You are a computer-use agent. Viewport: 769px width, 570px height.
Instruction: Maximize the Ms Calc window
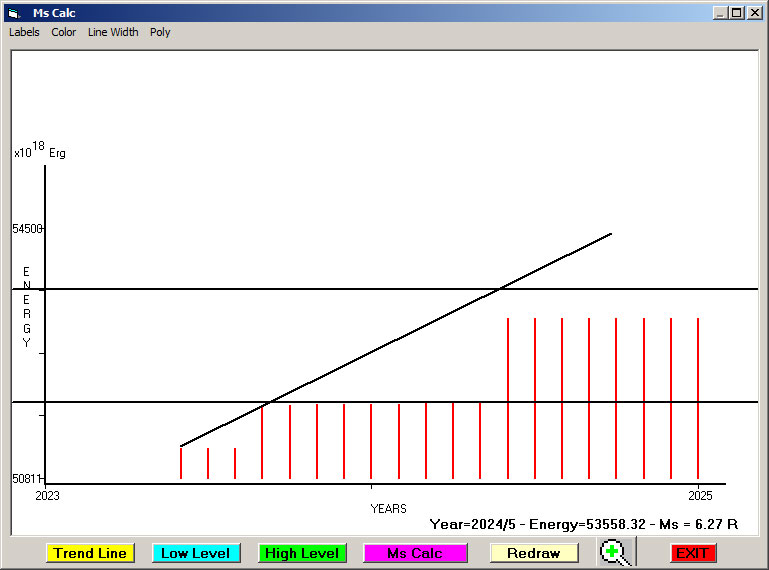(737, 13)
